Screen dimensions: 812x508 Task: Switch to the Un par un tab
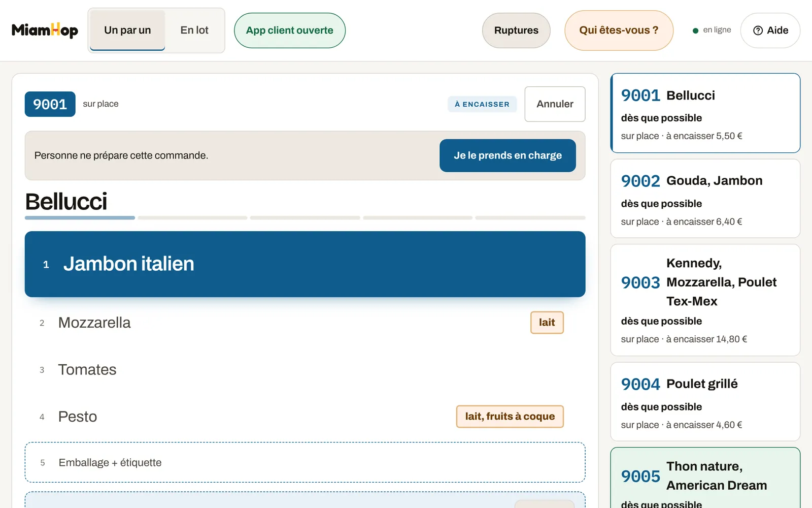(x=127, y=30)
